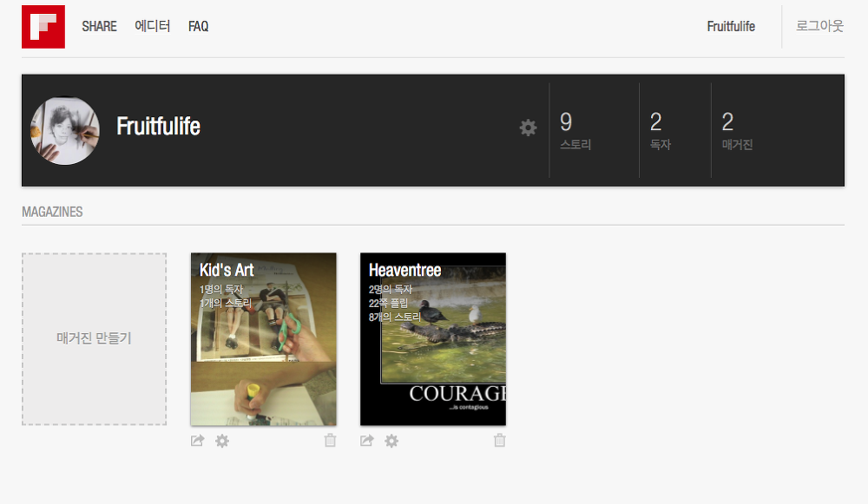868x504 pixels.
Task: View the 2 매거진 magazines count
Action: click(737, 131)
